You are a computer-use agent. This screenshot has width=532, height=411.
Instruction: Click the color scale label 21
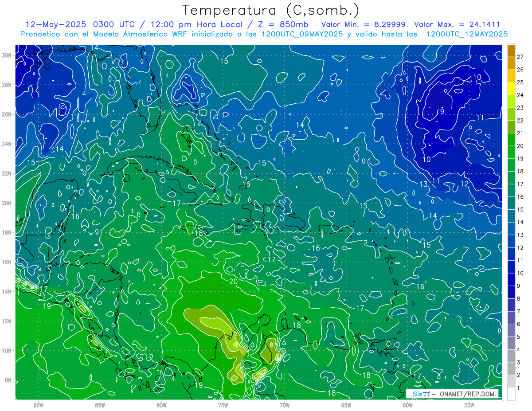(520, 133)
